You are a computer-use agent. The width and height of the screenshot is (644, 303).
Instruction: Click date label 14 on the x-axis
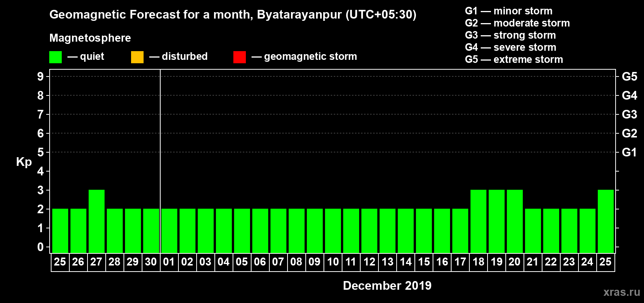(x=405, y=262)
